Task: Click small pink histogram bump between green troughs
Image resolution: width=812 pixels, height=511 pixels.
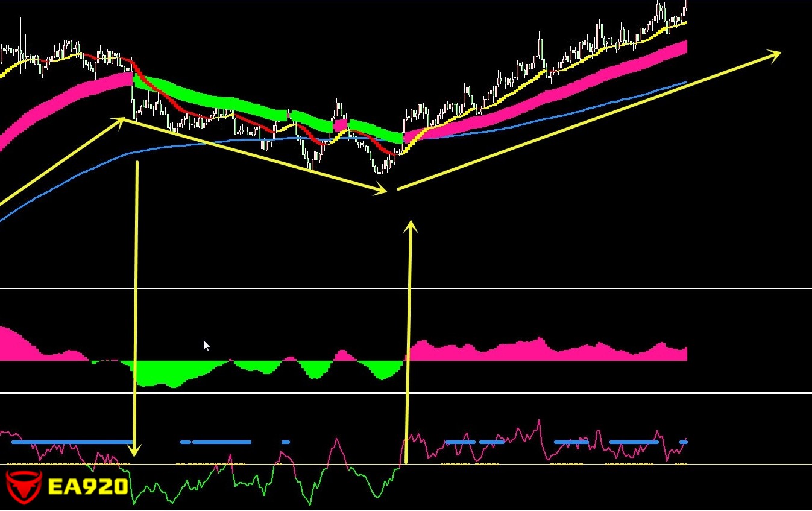Action: pyautogui.click(x=344, y=356)
